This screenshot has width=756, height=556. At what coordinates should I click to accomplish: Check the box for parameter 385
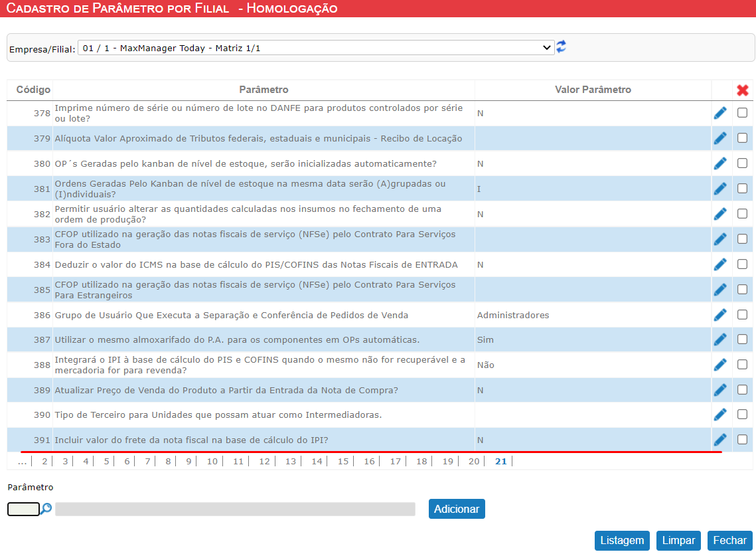743,289
